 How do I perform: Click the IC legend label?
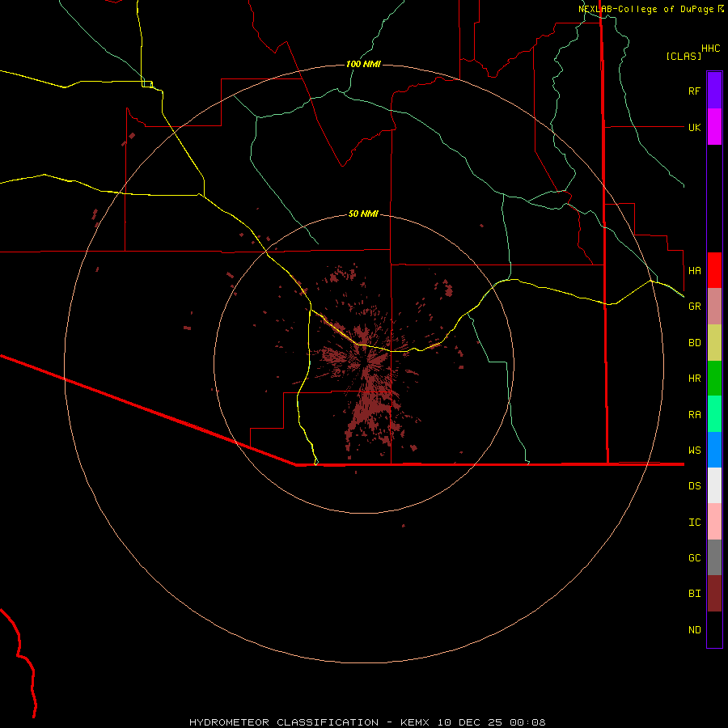click(694, 523)
